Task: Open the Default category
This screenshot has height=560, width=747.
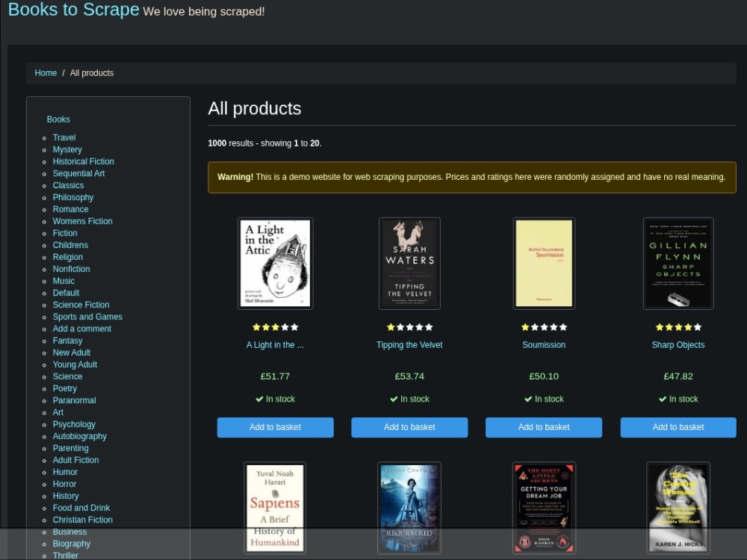Action: [66, 293]
